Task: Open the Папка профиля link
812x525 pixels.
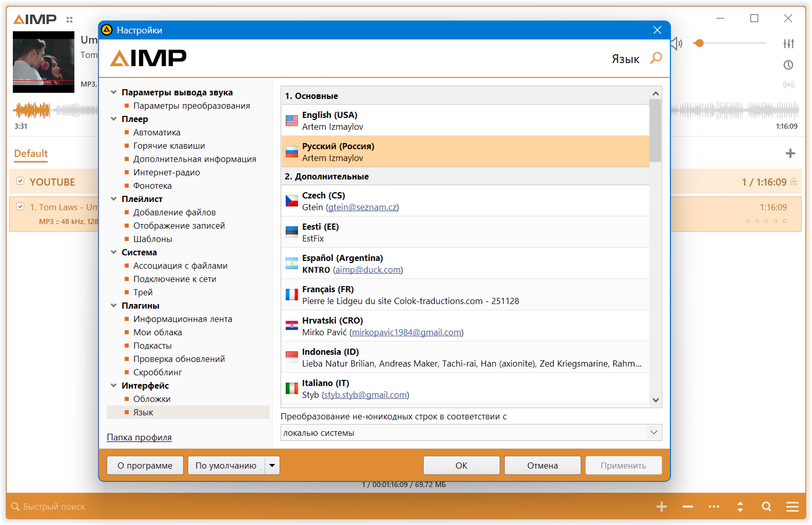Action: tap(139, 437)
